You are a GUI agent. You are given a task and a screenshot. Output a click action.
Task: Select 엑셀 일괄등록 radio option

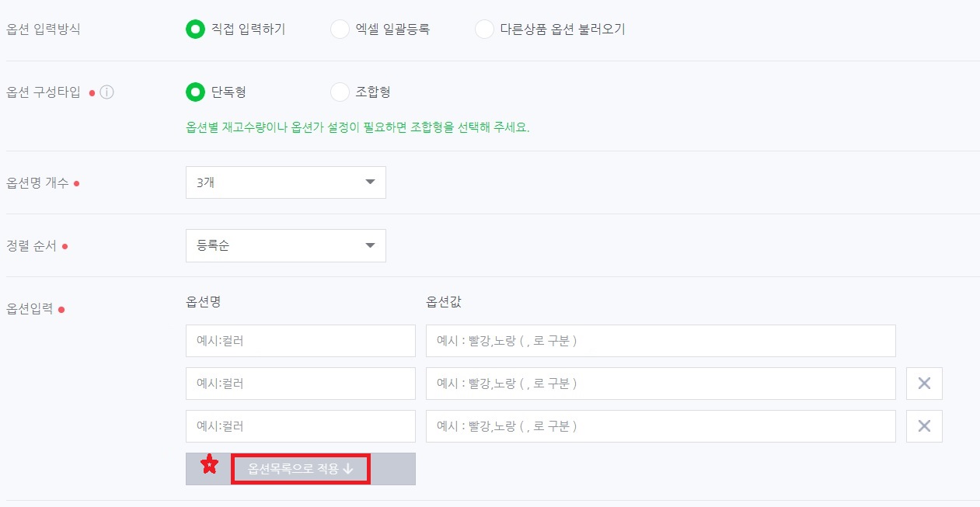(x=340, y=30)
